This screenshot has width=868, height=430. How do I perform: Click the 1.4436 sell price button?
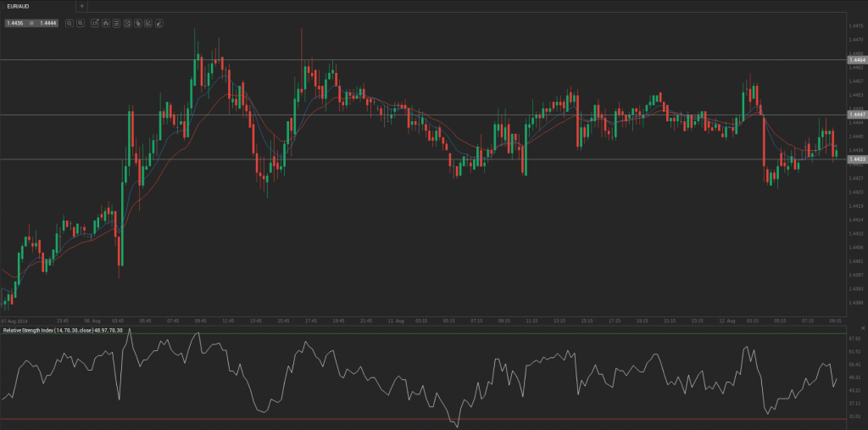(14, 23)
